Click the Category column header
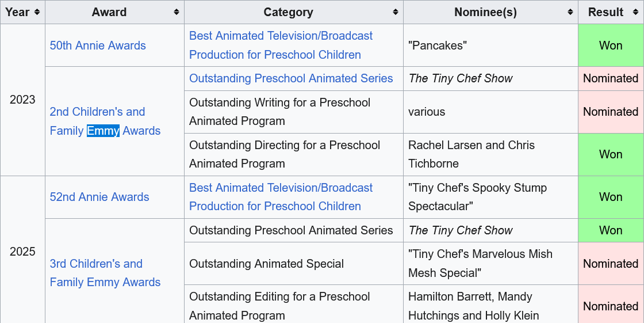The height and width of the screenshot is (323, 644). click(294, 12)
